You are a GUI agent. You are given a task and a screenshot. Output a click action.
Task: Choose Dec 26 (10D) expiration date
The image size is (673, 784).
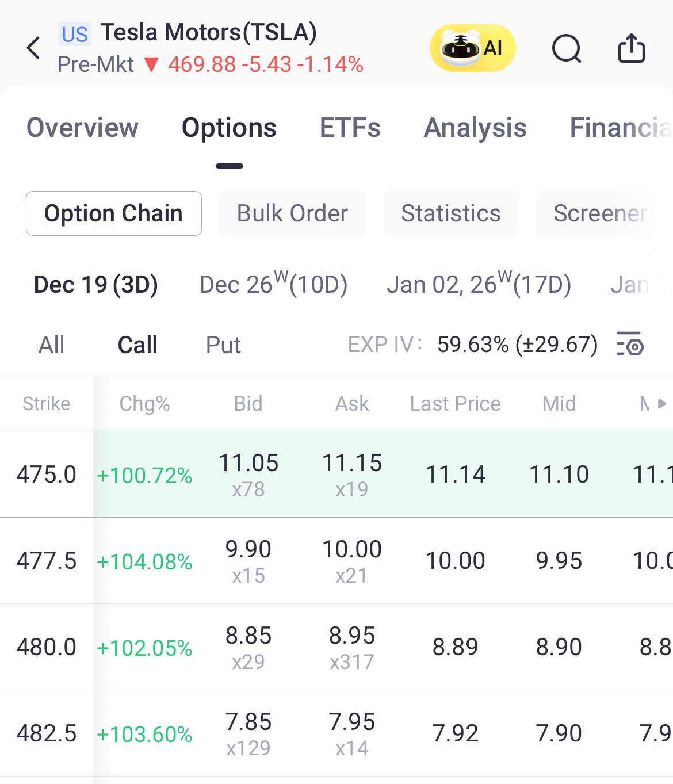coord(273,284)
